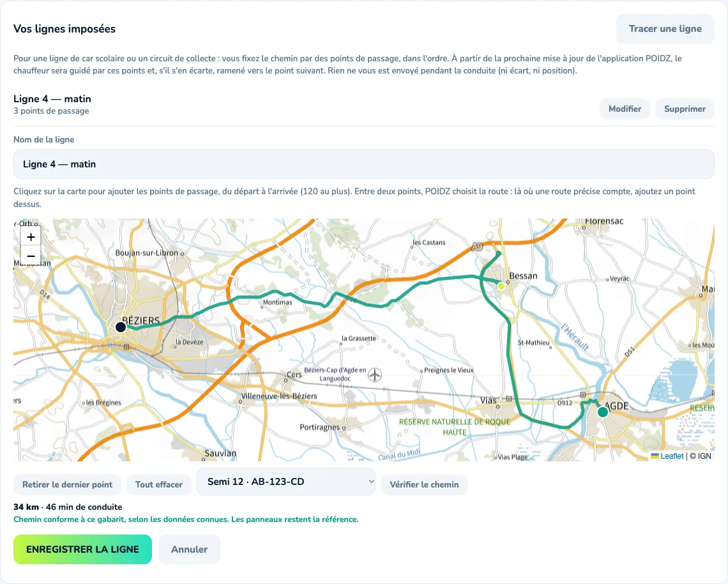This screenshot has width=728, height=584.
Task: Click the Tout effacer button
Action: click(159, 484)
